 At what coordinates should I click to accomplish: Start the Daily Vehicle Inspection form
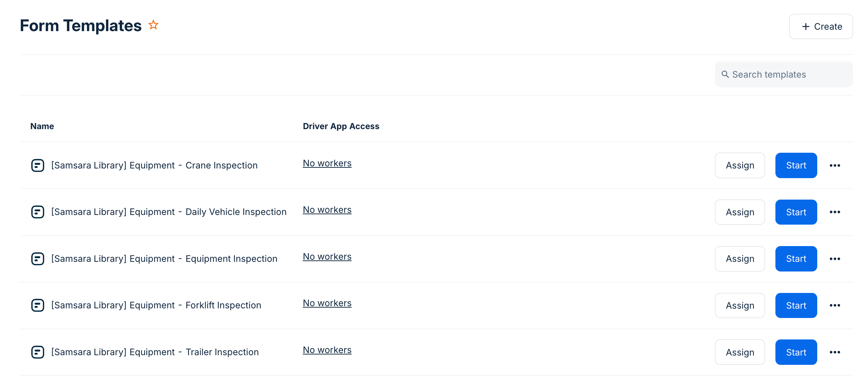coord(796,212)
